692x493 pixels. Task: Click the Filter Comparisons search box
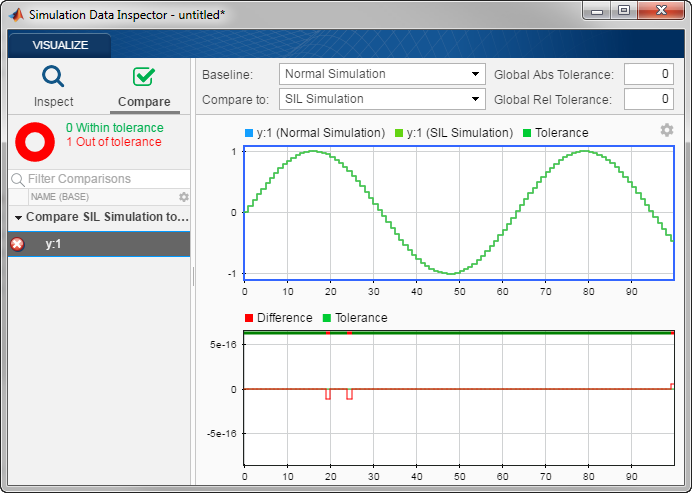coord(100,179)
